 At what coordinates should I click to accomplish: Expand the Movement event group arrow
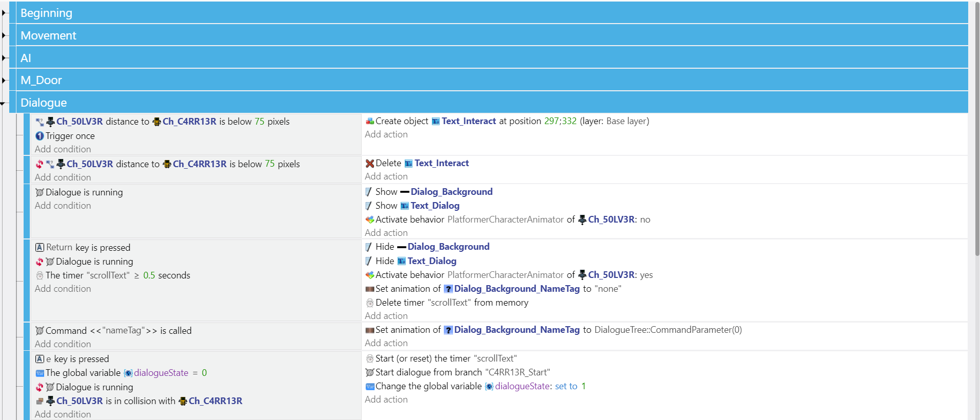(x=4, y=35)
